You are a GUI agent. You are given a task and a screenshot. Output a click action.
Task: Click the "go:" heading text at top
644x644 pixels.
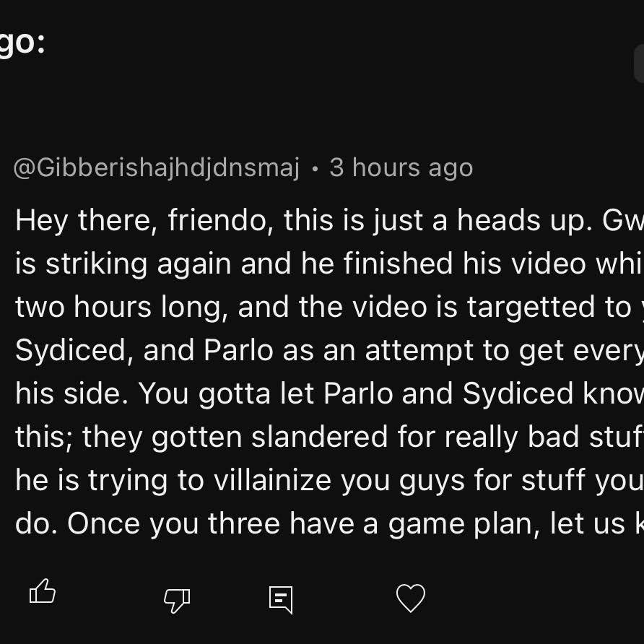pos(22,43)
